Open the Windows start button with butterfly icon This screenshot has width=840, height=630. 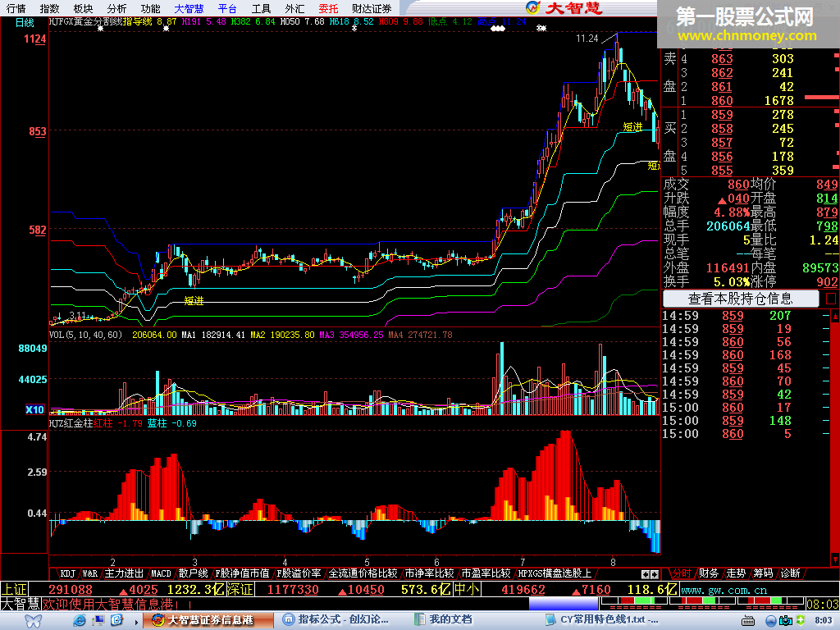33,621
